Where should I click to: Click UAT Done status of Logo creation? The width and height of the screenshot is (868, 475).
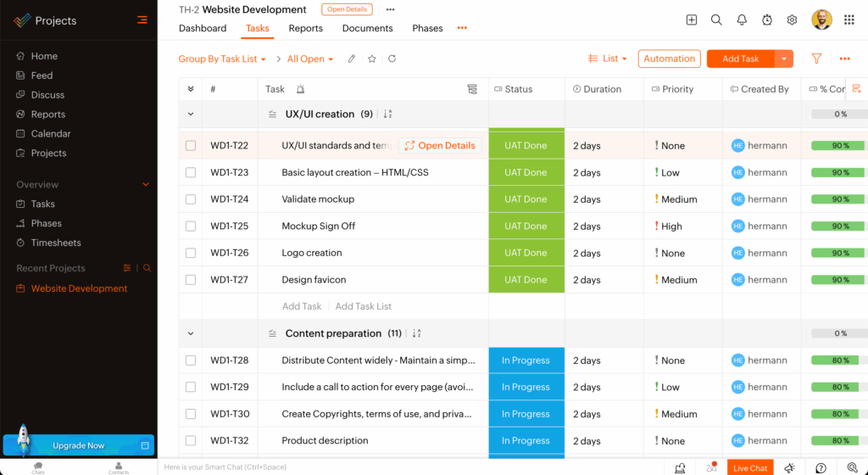(526, 253)
